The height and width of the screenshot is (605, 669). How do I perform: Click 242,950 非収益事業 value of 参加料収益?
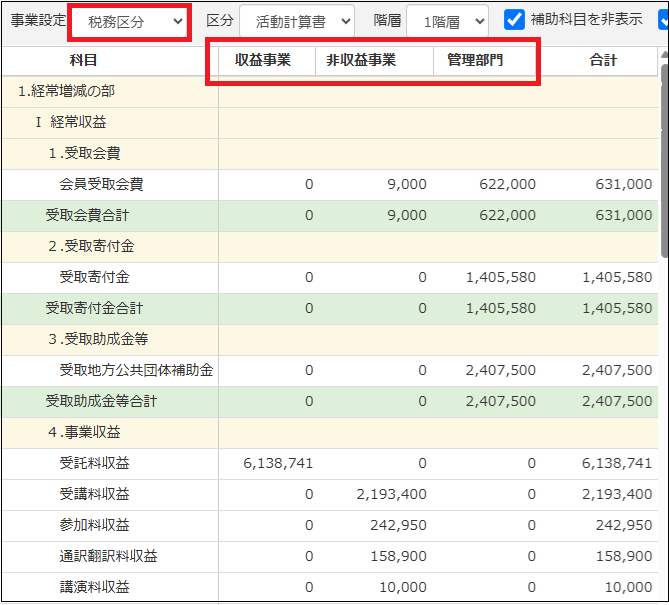coord(398,525)
